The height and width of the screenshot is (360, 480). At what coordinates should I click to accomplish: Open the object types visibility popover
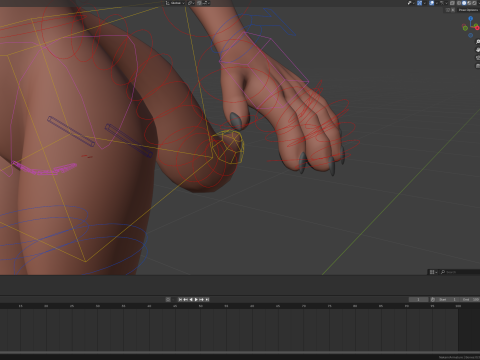pyautogui.click(x=411, y=3)
